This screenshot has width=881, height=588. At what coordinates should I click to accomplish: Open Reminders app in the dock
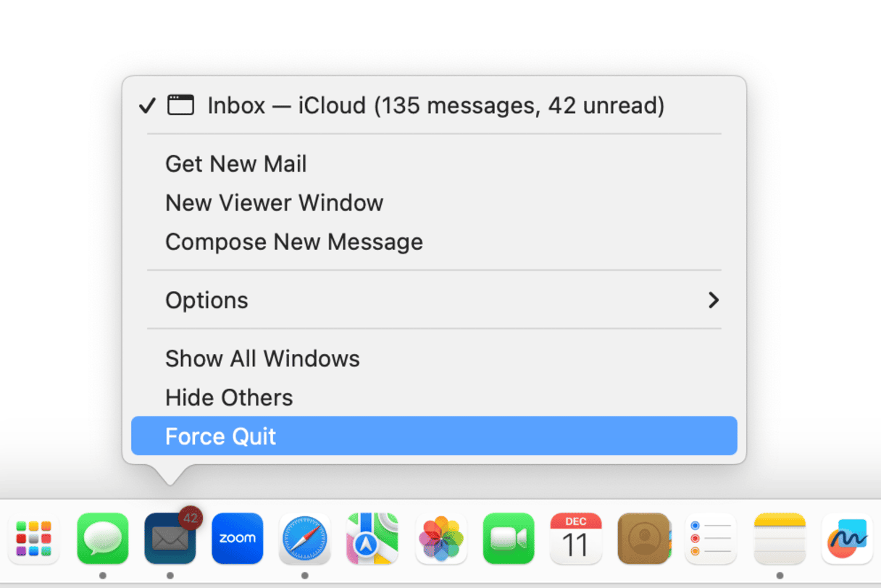[x=711, y=539]
